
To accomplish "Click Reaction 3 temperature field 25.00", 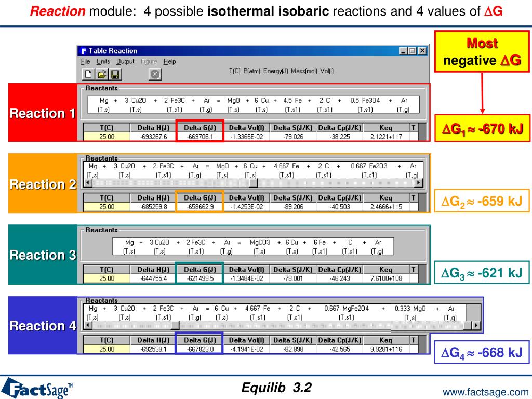I will click(107, 278).
